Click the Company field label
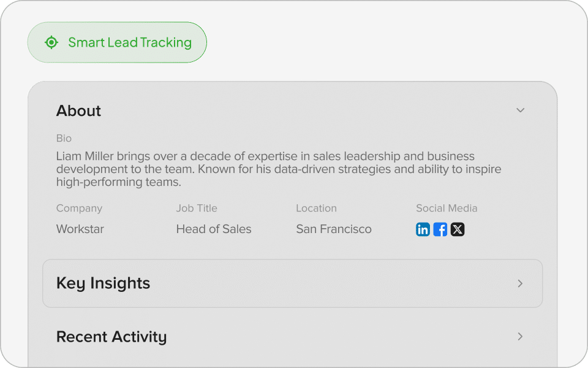 point(79,209)
